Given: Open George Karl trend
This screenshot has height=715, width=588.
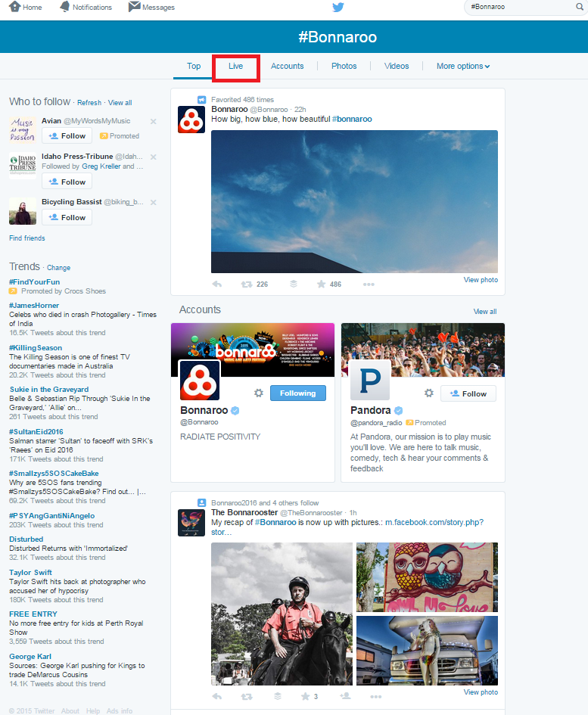Looking at the screenshot, I should point(30,656).
